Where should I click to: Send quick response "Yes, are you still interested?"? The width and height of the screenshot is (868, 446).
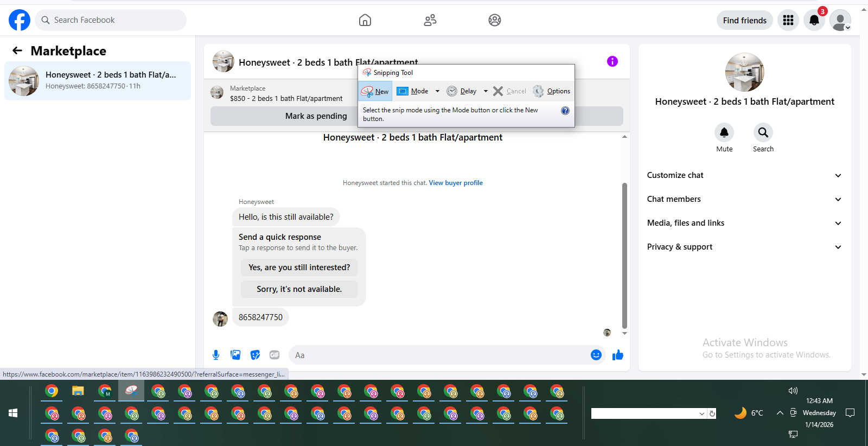[299, 267]
